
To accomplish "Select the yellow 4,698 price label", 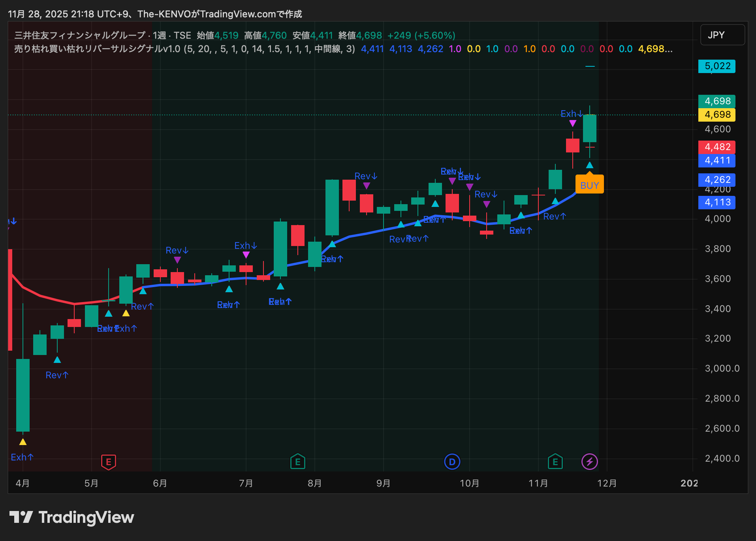I will coord(717,115).
